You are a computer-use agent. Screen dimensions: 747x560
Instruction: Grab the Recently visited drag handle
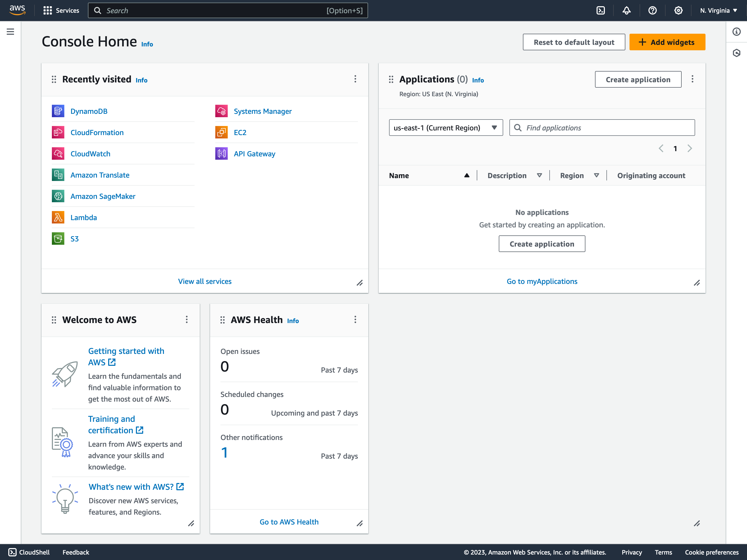click(x=54, y=79)
